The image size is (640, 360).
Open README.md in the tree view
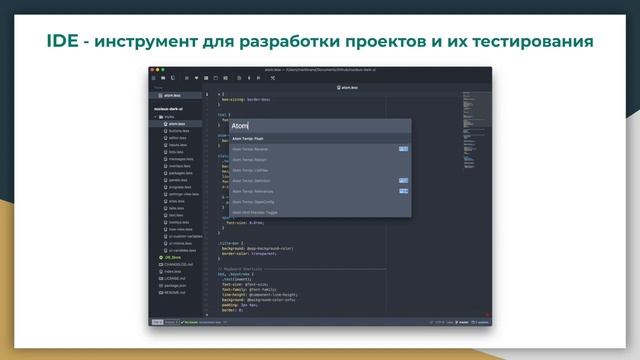172,293
